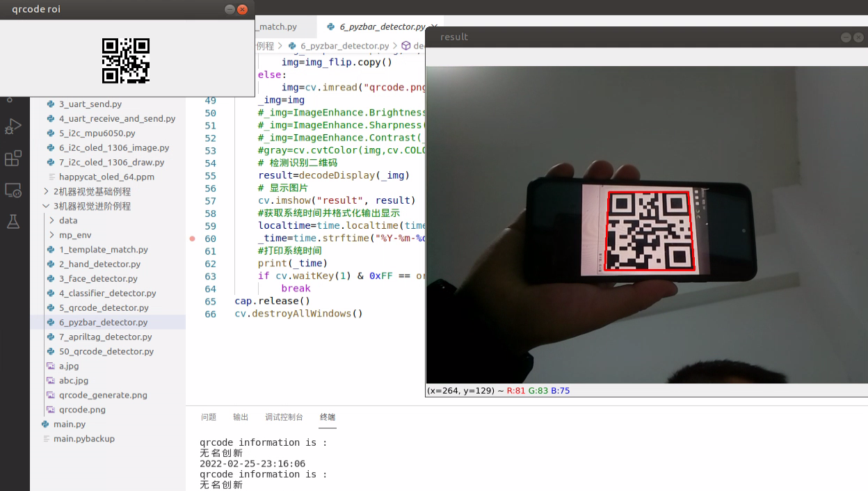Click the red-boxed QR code in result window
Screen dimensions: 868x491
pos(650,231)
